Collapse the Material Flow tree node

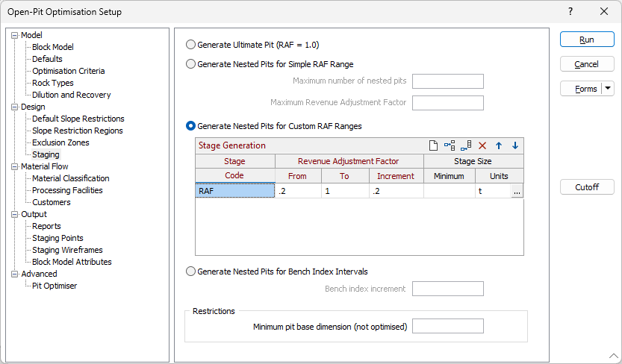click(14, 166)
